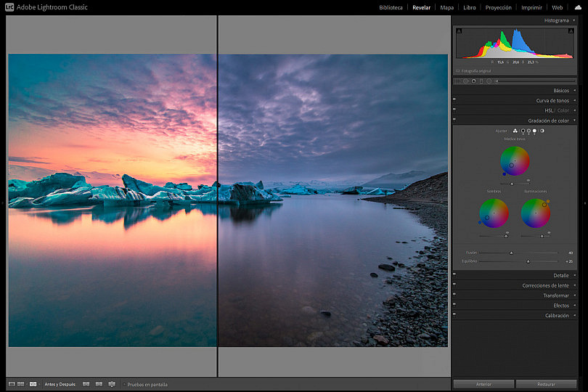Expand the Básicos panel
Screen dimensions: 588x392
pos(515,91)
